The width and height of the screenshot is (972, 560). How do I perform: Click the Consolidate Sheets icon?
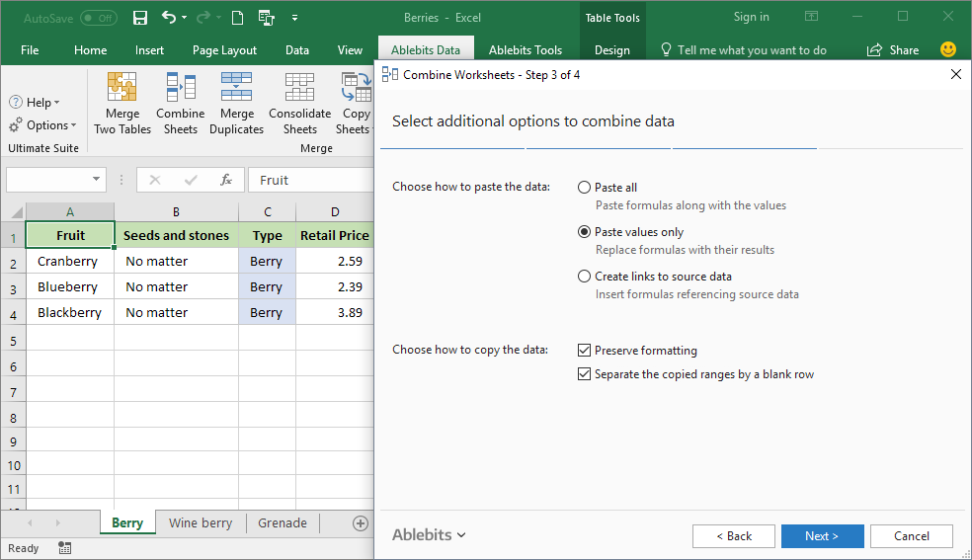pyautogui.click(x=299, y=87)
